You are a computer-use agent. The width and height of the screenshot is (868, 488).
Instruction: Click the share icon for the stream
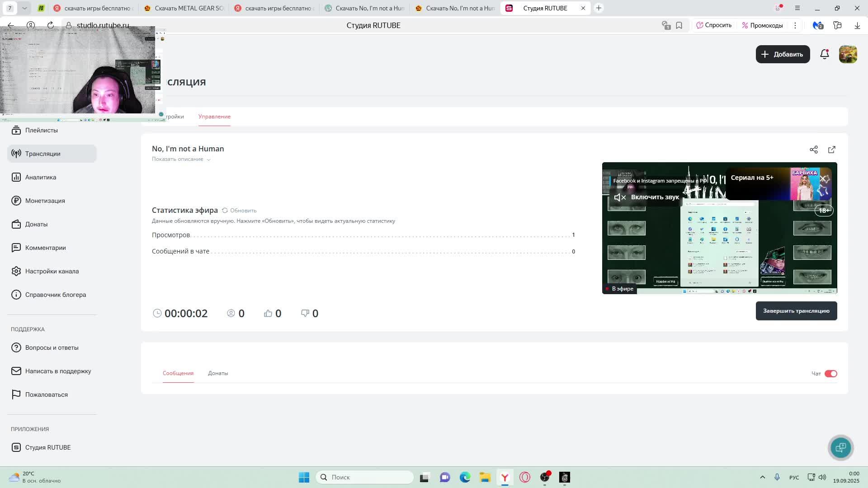(x=814, y=150)
